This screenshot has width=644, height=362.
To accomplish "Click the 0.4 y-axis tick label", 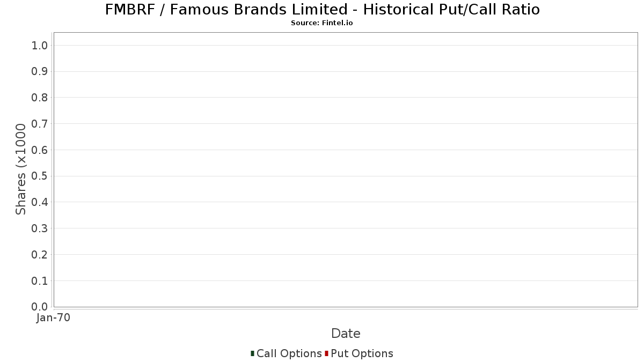I will point(40,202).
